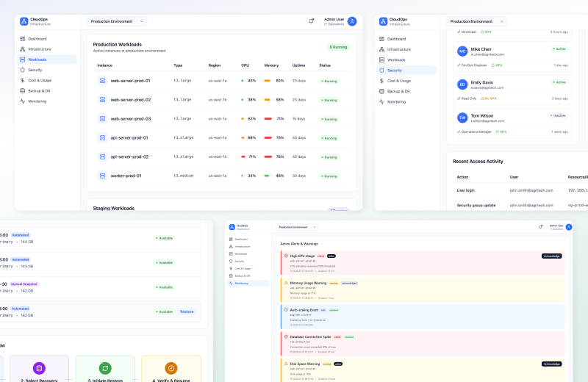This screenshot has width=588, height=382.
Task: Acknowledge the High CPU Usage alert
Action: pos(552,256)
